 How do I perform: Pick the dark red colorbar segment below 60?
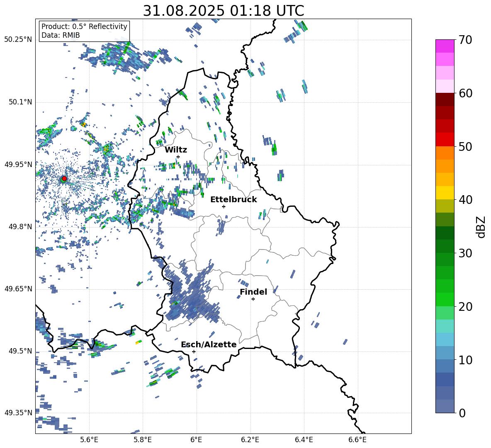[x=445, y=99]
